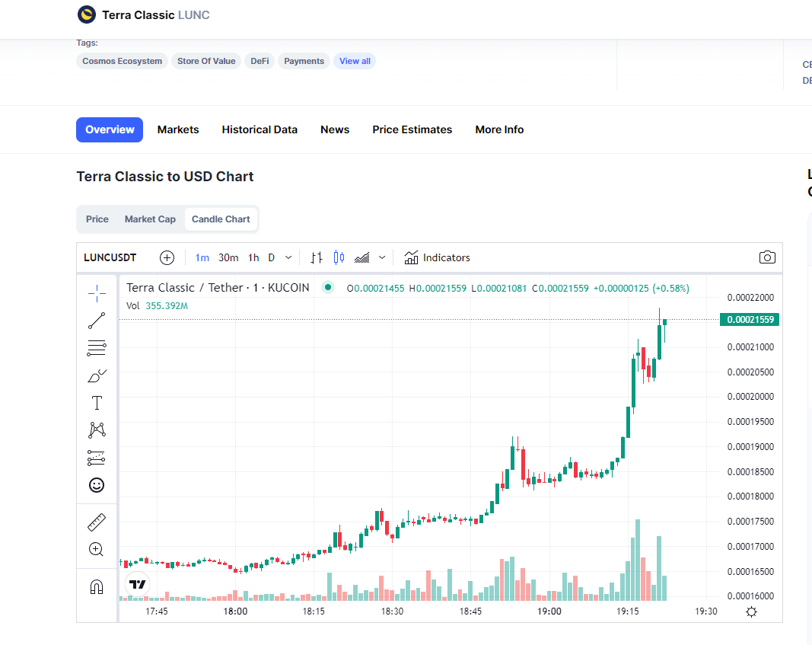Screen dimensions: 812x645
Task: Select the ruler measure tool
Action: (x=97, y=522)
